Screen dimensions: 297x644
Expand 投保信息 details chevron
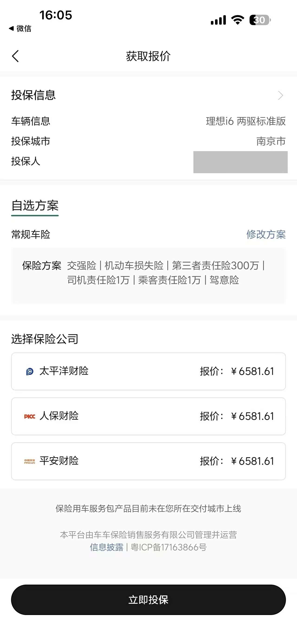tap(281, 95)
